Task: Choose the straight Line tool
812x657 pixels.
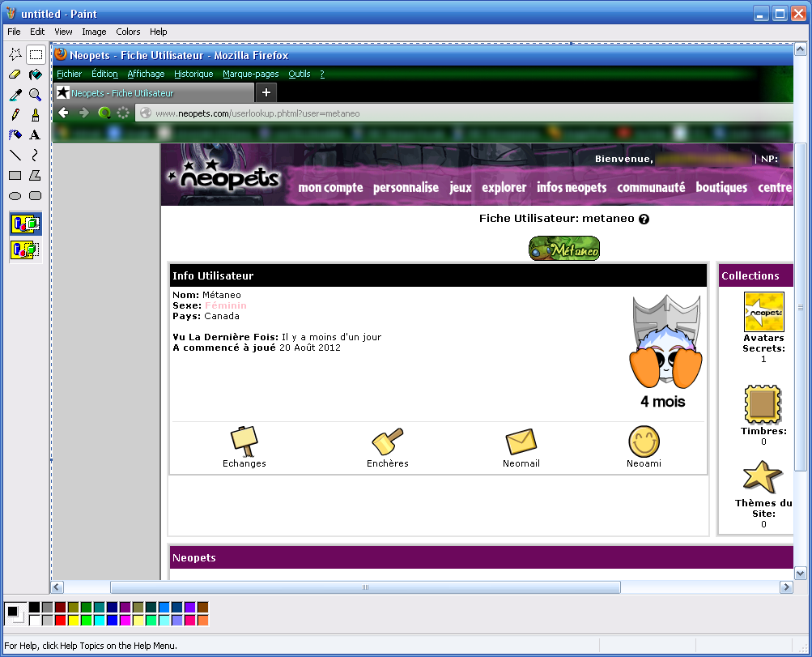Action: (15, 155)
